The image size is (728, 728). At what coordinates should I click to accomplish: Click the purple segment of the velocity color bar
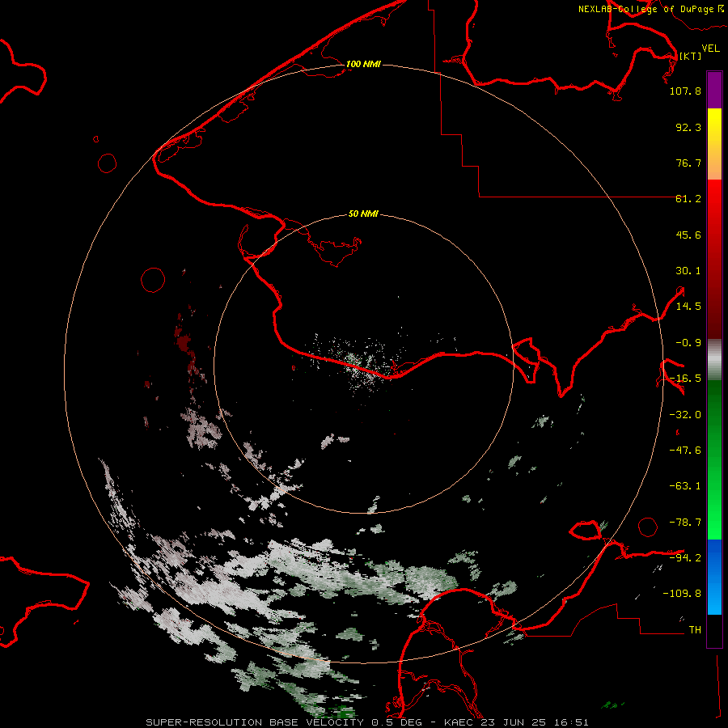click(714, 90)
